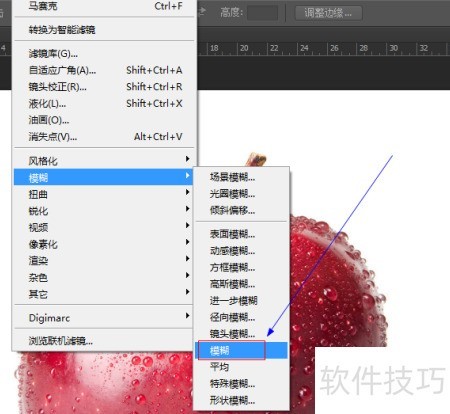Choose 光圈模糊 option
Screen dimensions: 450x414
pos(241,194)
